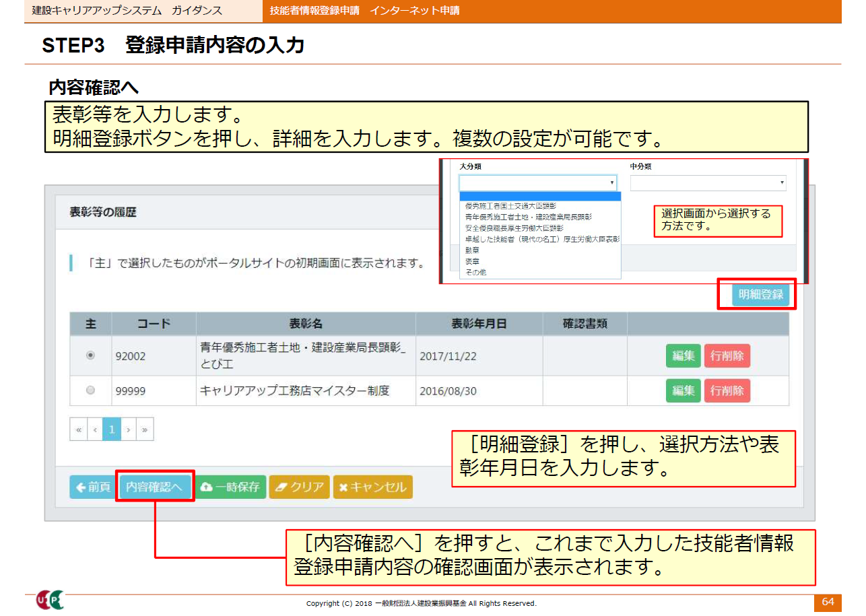866x616 pixels.
Task: Click the logo icon in footer
Action: pyautogui.click(x=51, y=600)
